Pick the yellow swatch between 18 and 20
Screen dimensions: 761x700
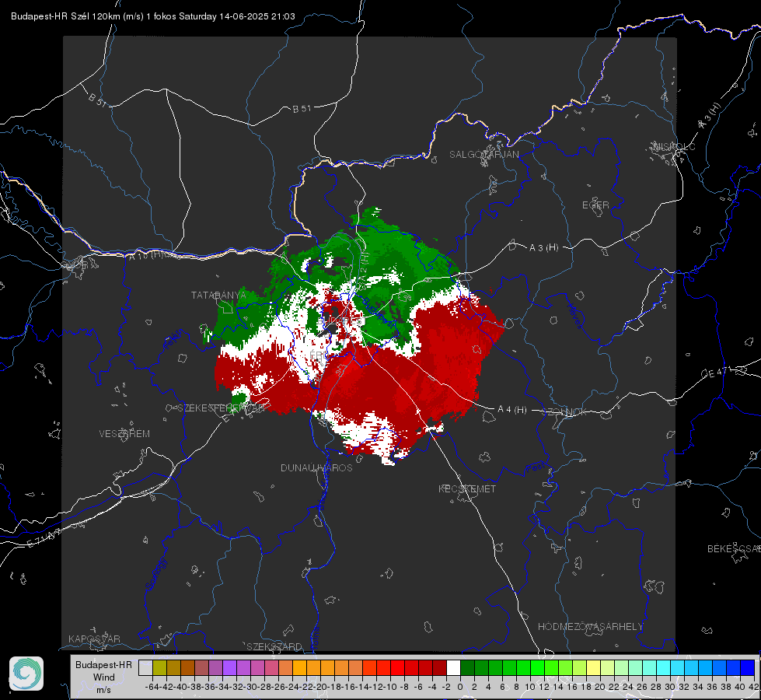tap(594, 668)
